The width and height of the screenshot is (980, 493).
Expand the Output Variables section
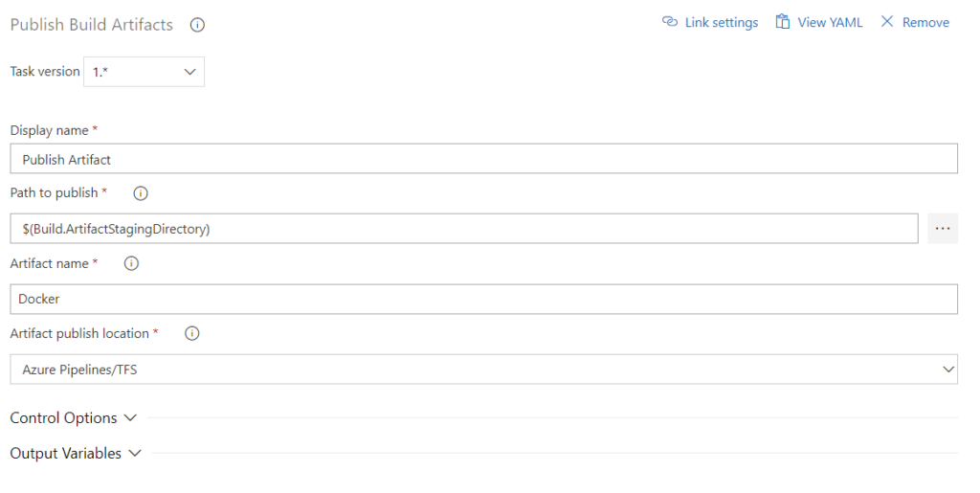[76, 454]
